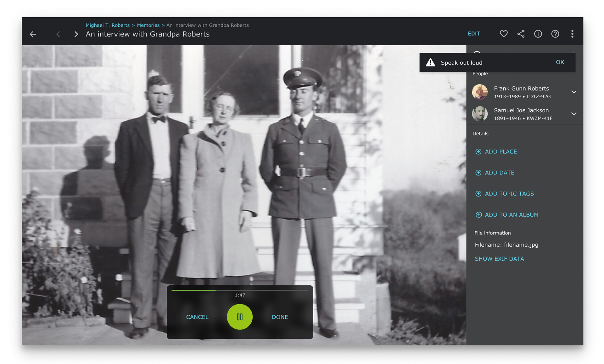Expand Samuel Joe Jackson chevron
The image size is (604, 364).
[x=574, y=114]
